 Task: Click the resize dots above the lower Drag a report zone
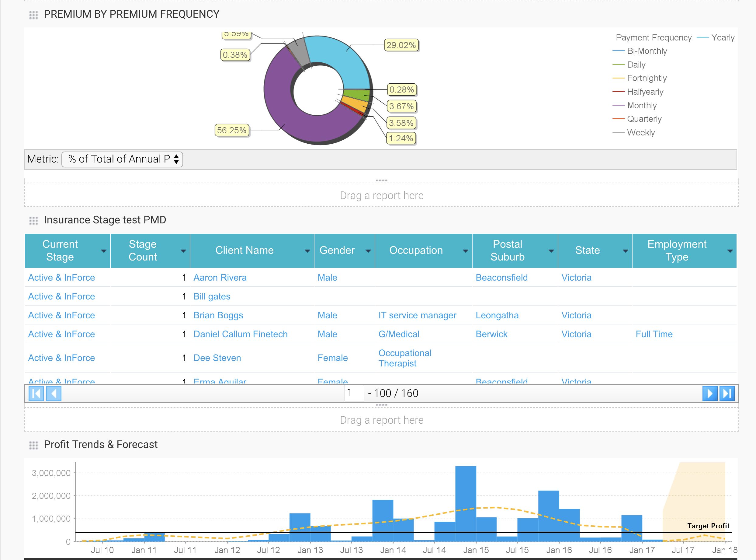[382, 405]
